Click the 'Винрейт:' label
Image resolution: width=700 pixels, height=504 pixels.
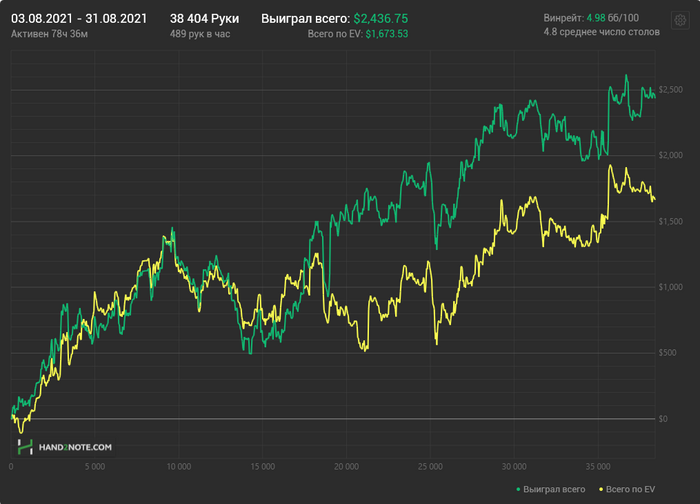click(x=563, y=18)
